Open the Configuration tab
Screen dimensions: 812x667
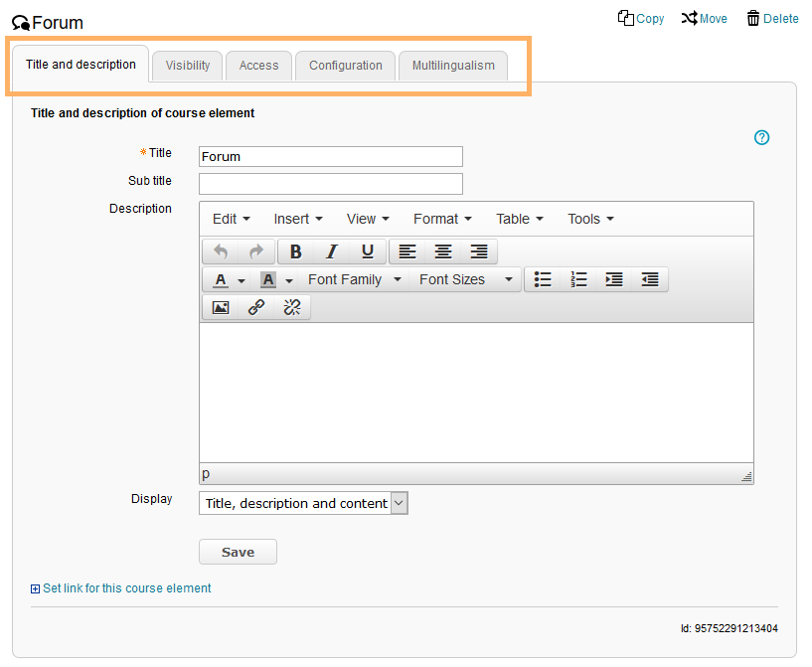click(x=345, y=66)
